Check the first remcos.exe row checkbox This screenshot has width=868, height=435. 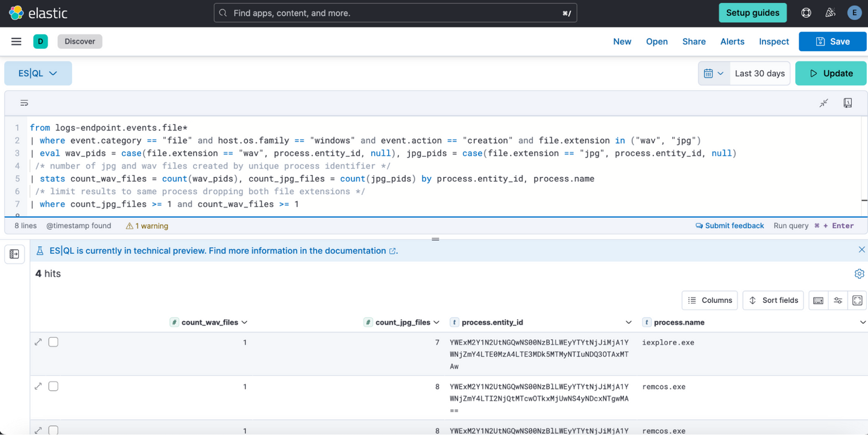[x=54, y=386]
